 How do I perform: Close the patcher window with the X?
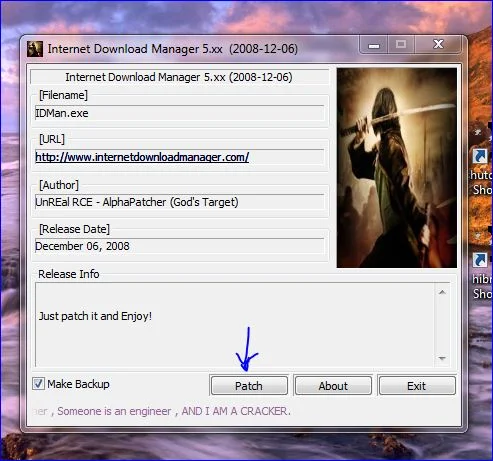tap(438, 44)
